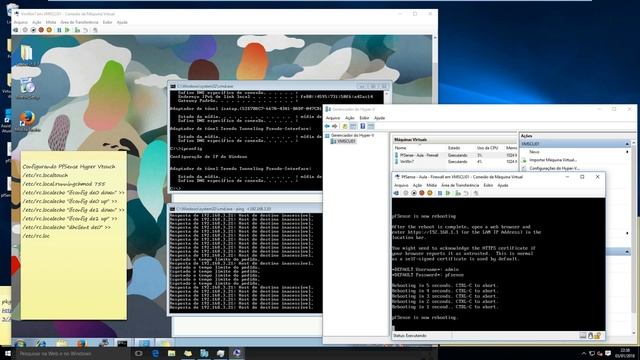This screenshot has height=360, width=640.
Task: Click the orange Save icon in PFSense toolbar
Action: 430,193
